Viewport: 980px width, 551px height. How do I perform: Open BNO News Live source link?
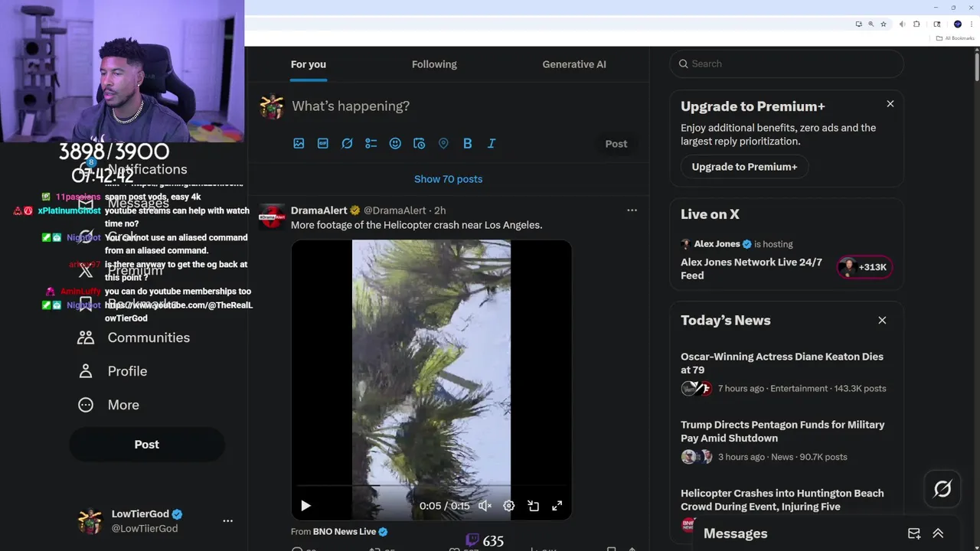click(x=345, y=532)
